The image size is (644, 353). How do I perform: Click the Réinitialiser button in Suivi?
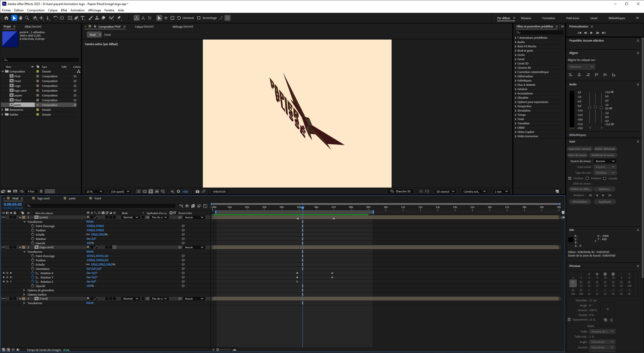(x=580, y=202)
